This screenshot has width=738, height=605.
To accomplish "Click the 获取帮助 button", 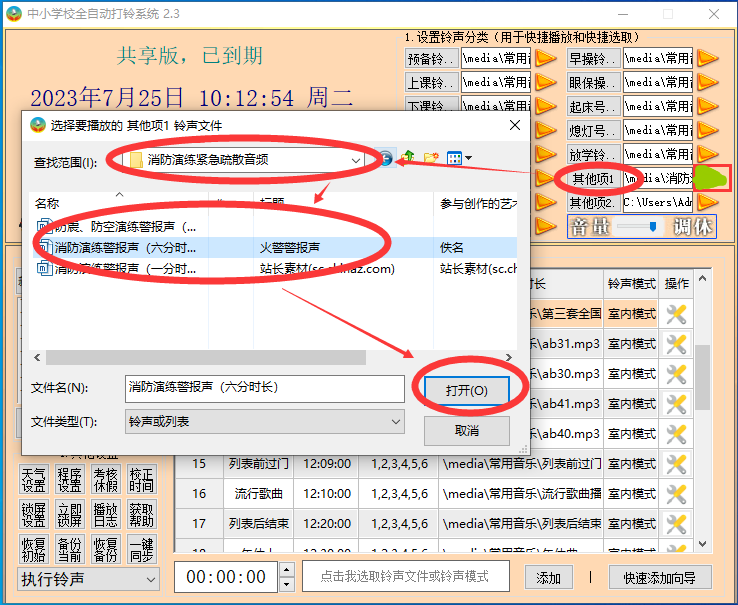I will click(x=142, y=514).
